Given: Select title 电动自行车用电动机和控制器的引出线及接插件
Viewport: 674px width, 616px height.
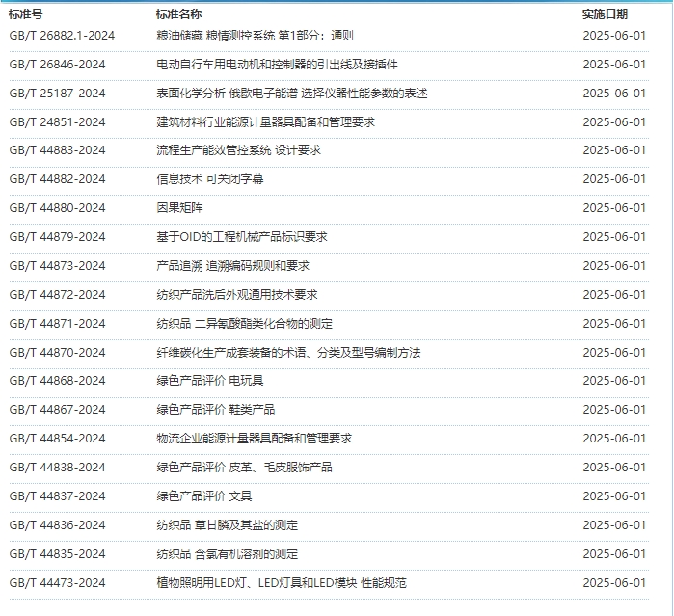Looking at the screenshot, I should pos(278,65).
